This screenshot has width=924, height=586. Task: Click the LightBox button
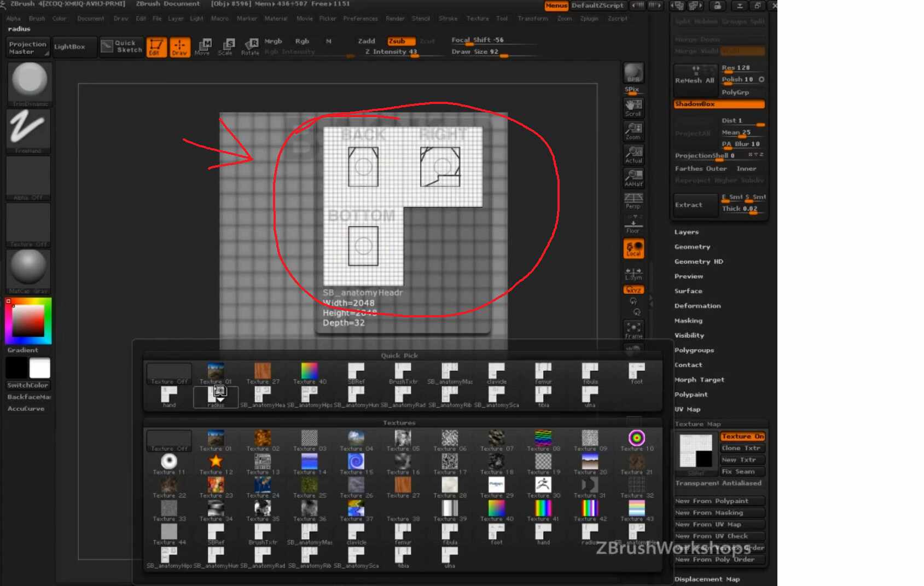[x=69, y=47]
